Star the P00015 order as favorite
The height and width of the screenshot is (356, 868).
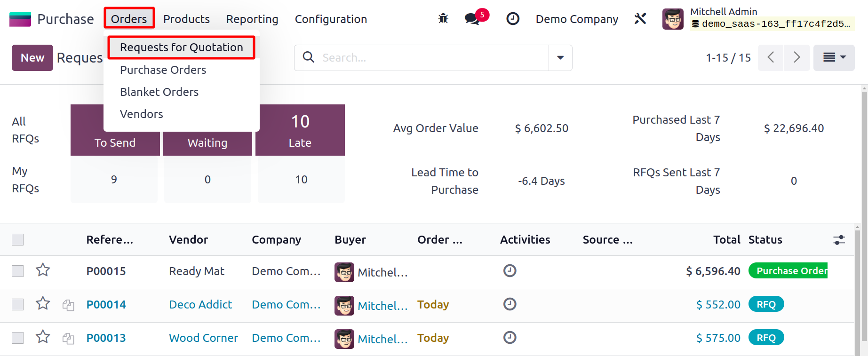(43, 270)
